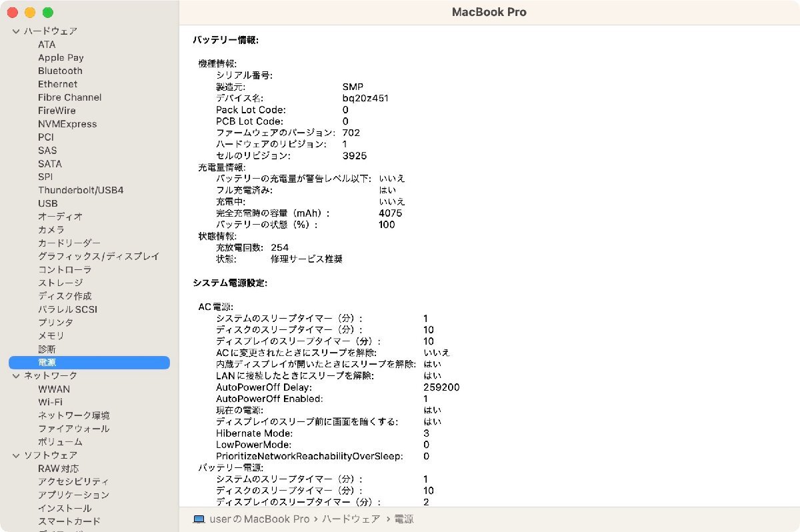Screen dimensions: 800x532
Task: Select ストレージ in the sidebar
Action: (x=60, y=283)
